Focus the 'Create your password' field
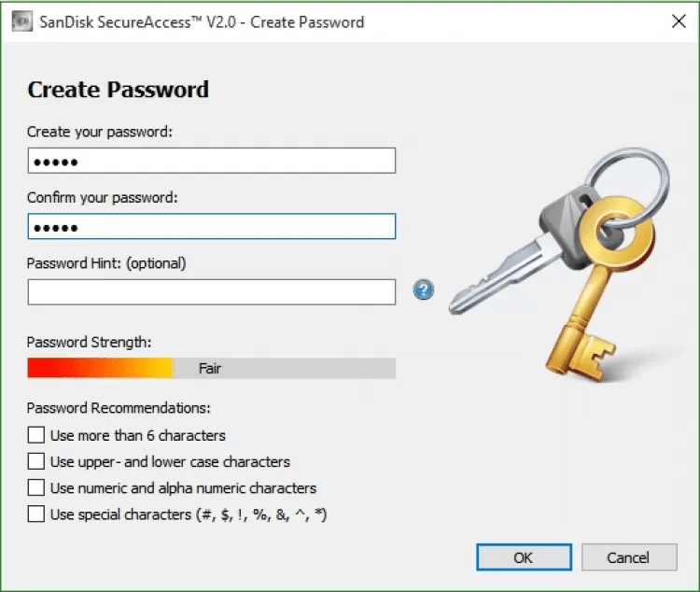The width and height of the screenshot is (700, 592). coord(211,161)
